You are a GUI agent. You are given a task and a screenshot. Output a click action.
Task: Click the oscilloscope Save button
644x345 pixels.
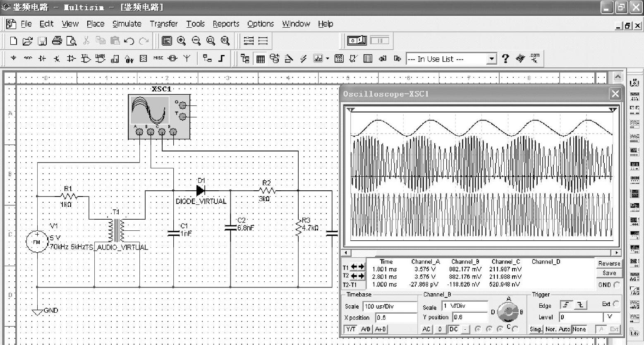(x=609, y=273)
